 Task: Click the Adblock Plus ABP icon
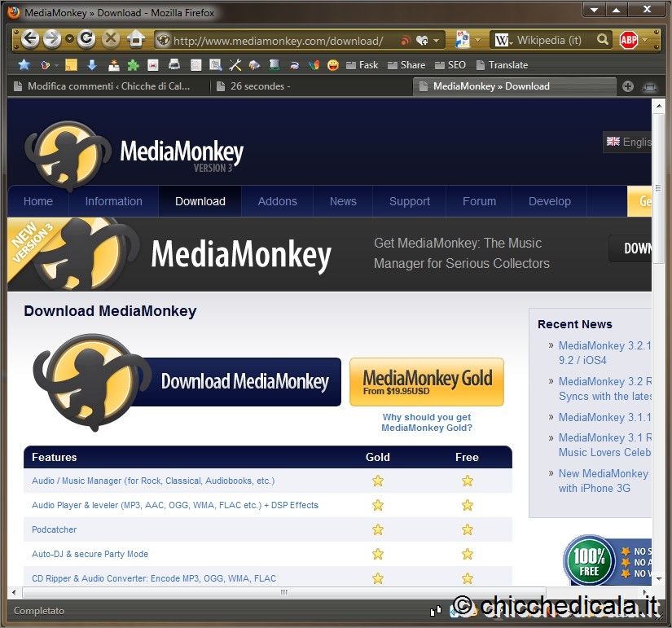(x=629, y=40)
